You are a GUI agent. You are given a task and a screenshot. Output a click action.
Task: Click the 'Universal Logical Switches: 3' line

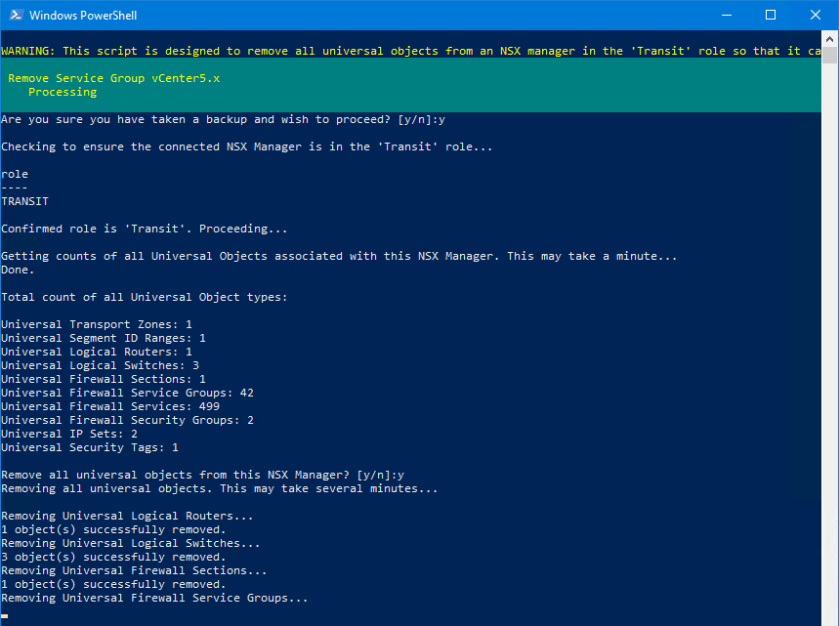(x=100, y=366)
